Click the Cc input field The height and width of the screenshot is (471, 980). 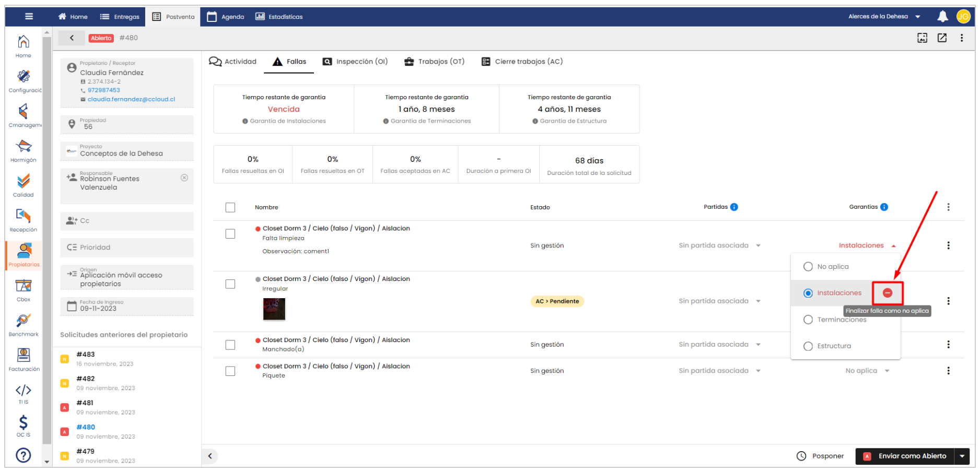127,221
